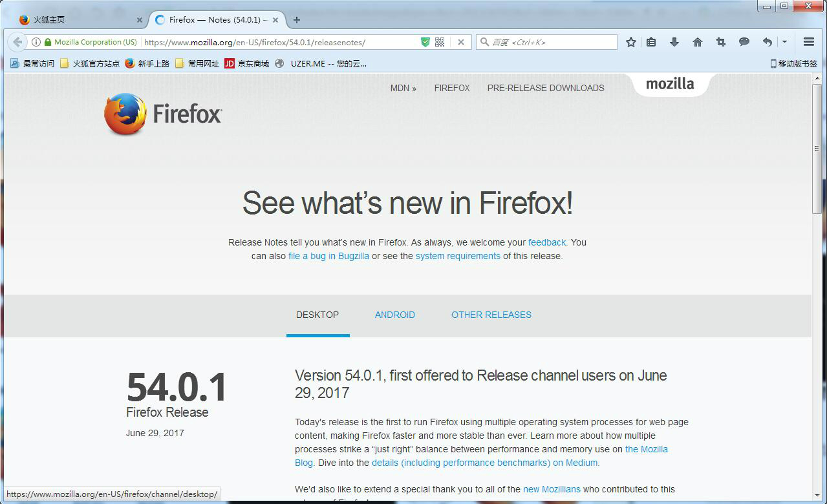Open the 火狐官方站点 bookmark folder

point(90,63)
